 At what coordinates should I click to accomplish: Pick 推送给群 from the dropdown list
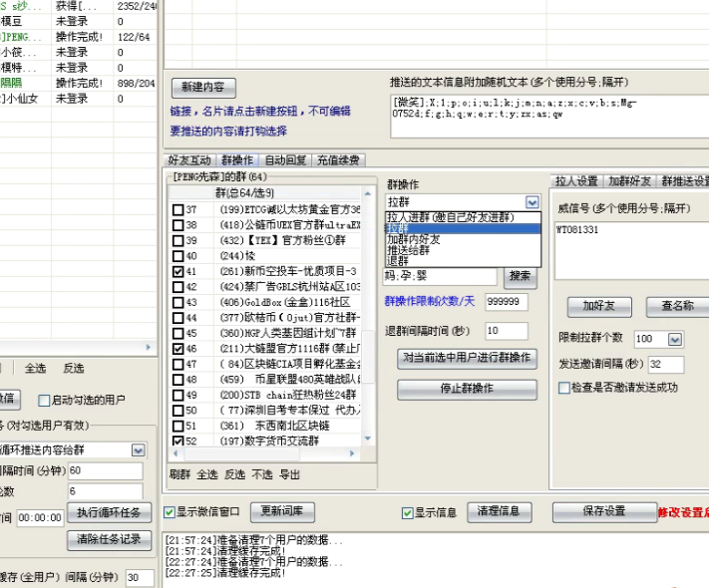463,250
